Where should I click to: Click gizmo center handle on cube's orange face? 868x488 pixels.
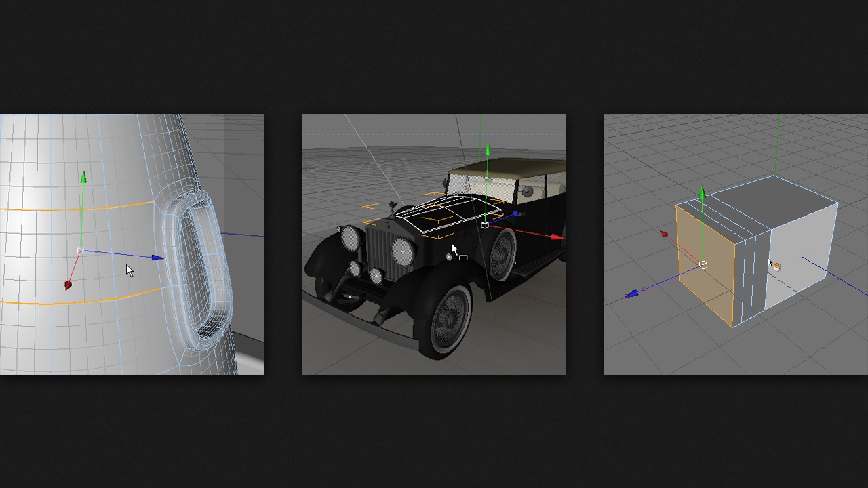tap(703, 265)
